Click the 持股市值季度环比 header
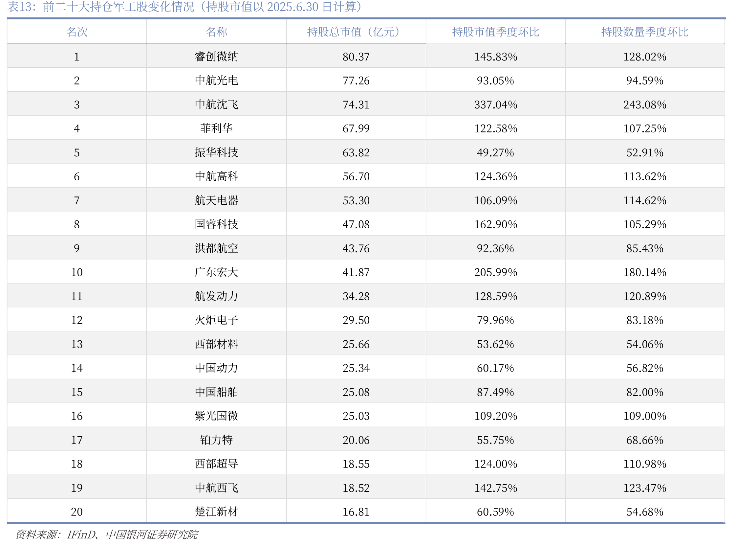Image resolution: width=756 pixels, height=545 pixels. [x=495, y=32]
